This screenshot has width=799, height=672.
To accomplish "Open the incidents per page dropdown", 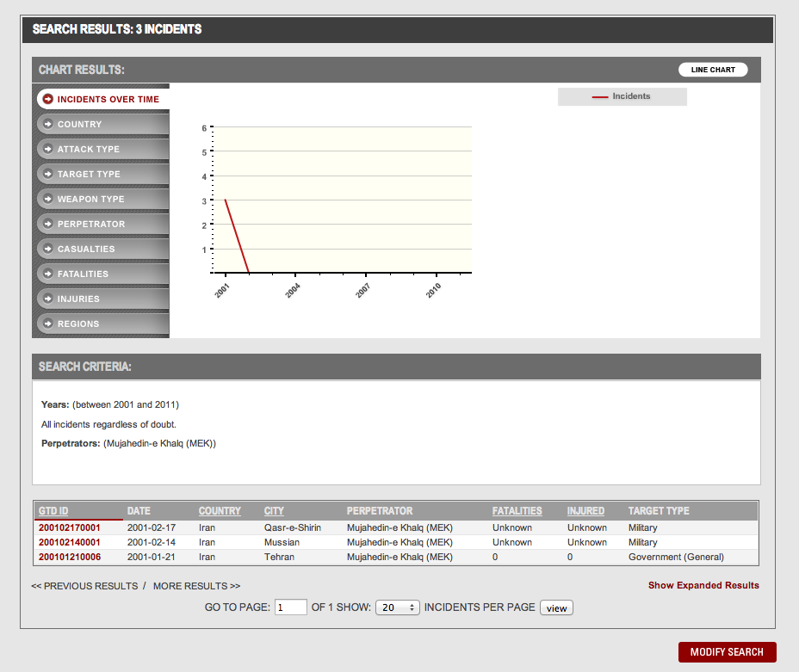I will (x=398, y=607).
